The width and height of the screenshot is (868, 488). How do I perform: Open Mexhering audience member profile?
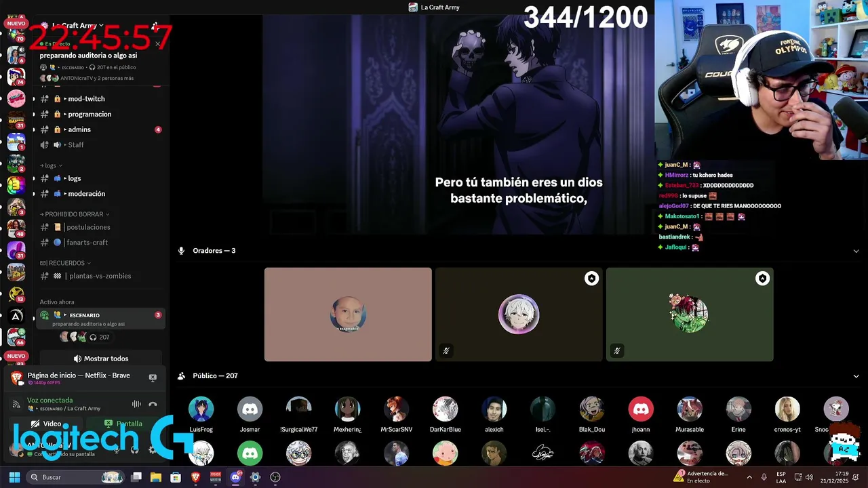pyautogui.click(x=347, y=414)
